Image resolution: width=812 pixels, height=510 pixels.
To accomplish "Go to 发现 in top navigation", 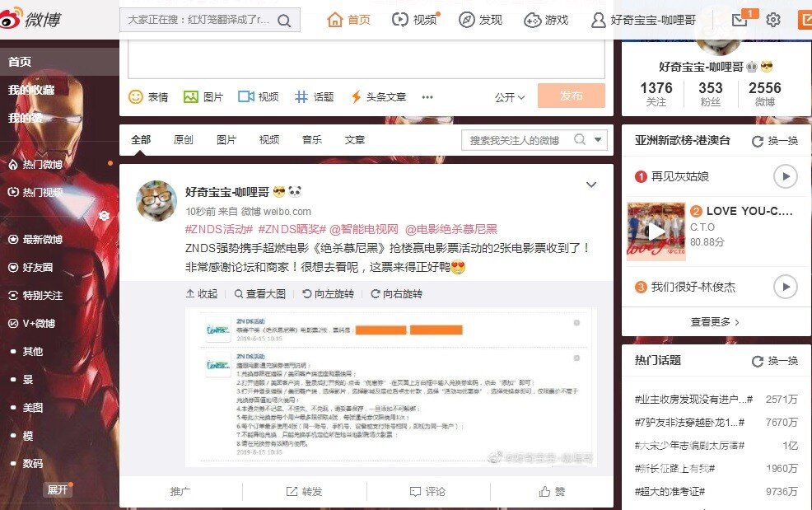I will 480,20.
